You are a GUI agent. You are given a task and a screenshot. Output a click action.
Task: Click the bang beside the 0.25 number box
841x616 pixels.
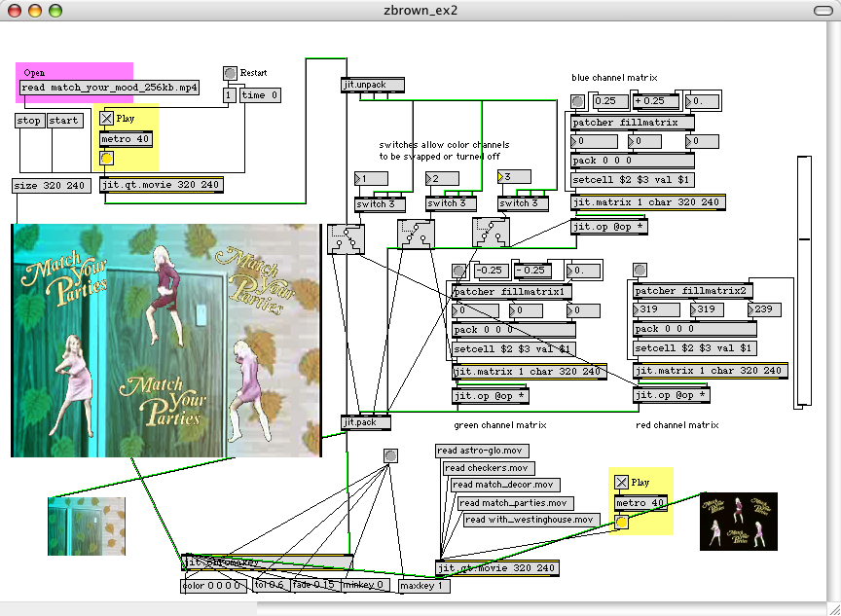[577, 101]
